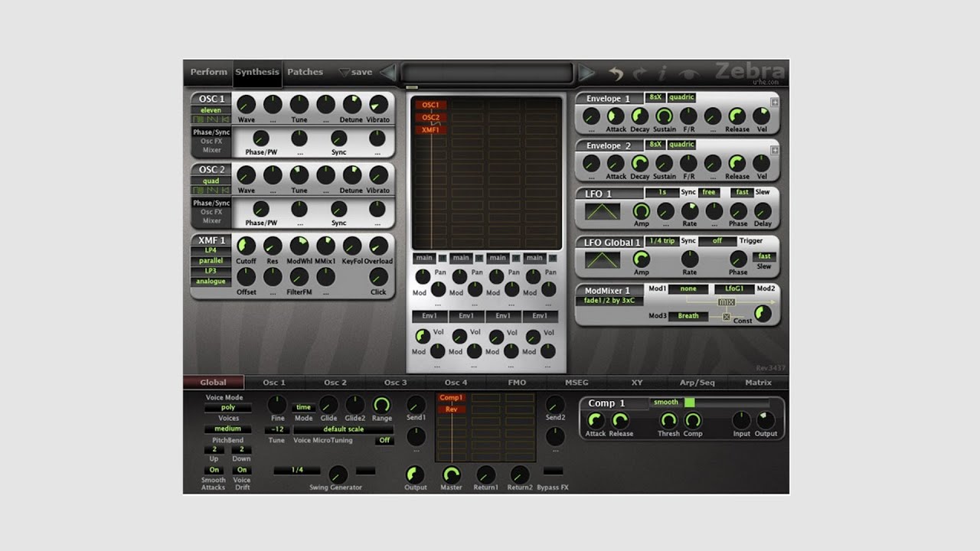The width and height of the screenshot is (980, 551).
Task: Open the Envelope 1 quadric dropdown
Action: point(681,98)
